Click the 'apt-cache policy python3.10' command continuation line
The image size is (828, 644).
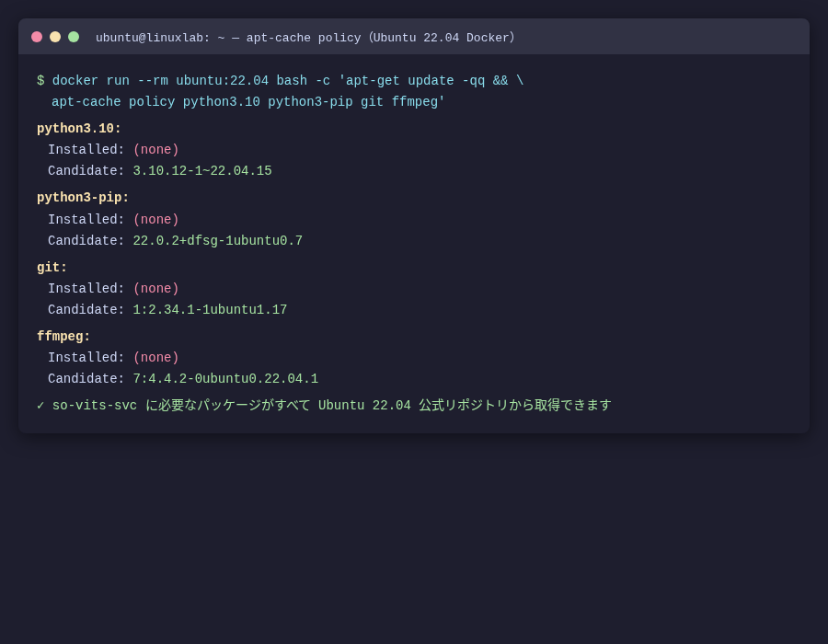[x=248, y=102]
